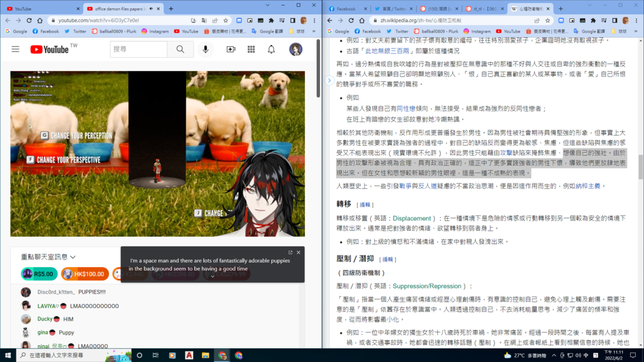Show hidden system tray icons

click(553, 356)
